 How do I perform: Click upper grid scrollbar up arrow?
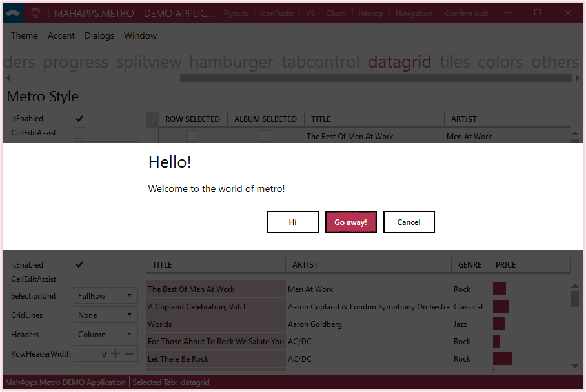(575, 133)
